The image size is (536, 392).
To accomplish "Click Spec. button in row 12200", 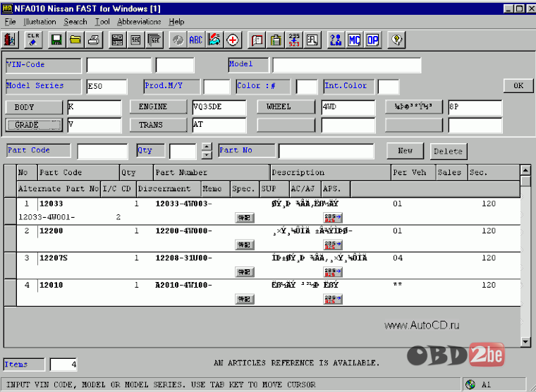I will point(245,245).
